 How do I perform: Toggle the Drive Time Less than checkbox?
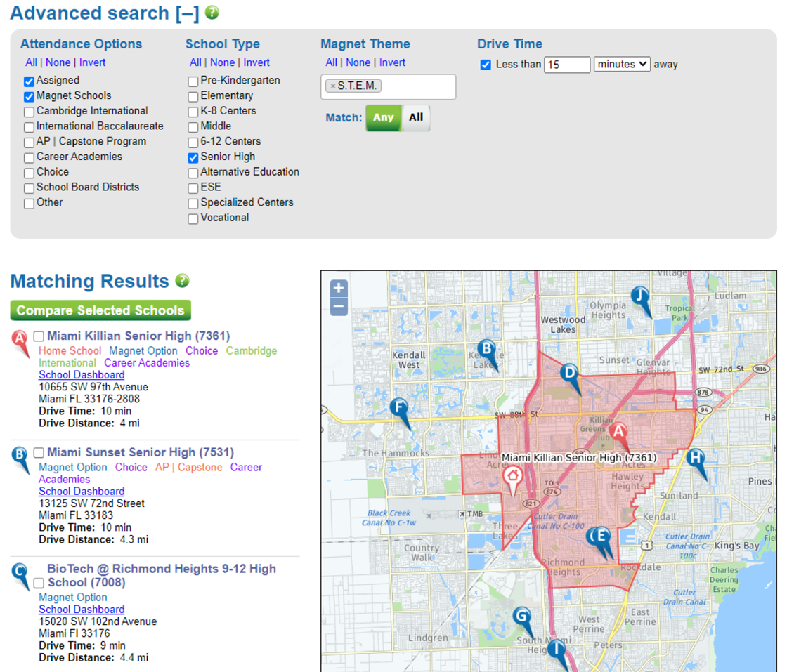coord(486,65)
